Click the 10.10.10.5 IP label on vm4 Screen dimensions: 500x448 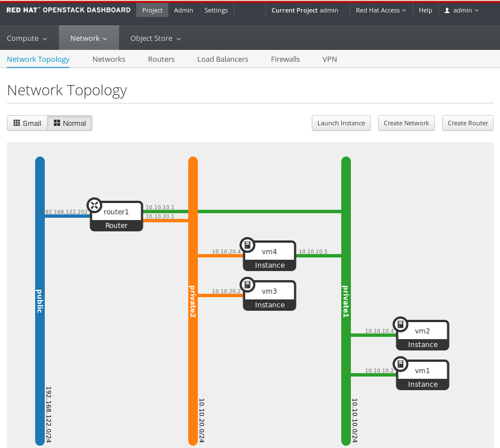(313, 251)
